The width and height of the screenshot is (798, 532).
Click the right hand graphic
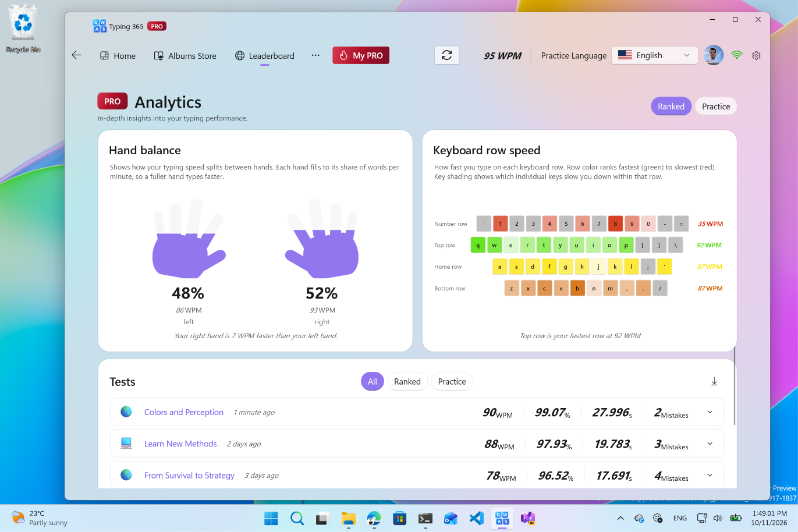tap(322, 239)
